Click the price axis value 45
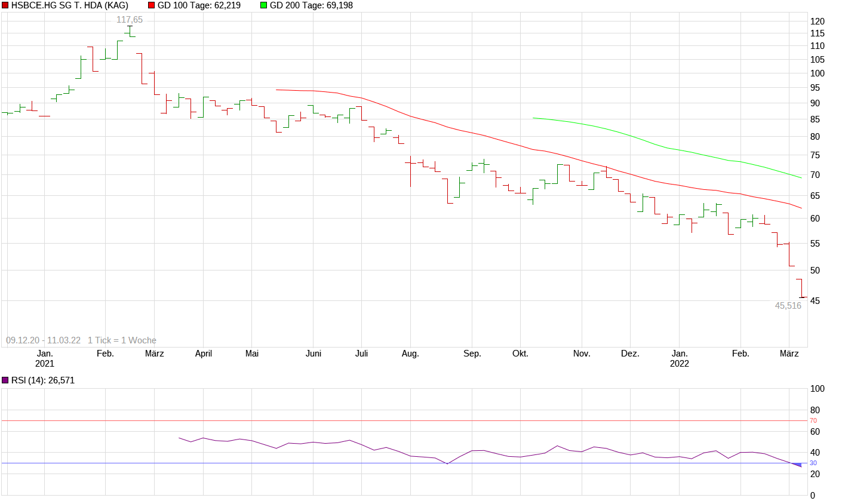This screenshot has height=504, width=842. pyautogui.click(x=815, y=301)
